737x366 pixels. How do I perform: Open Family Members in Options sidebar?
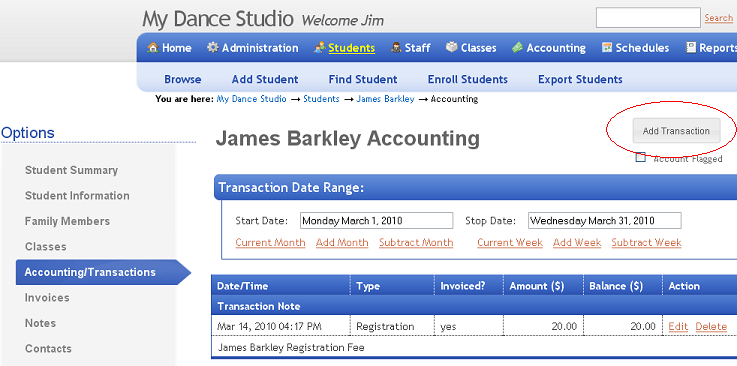pos(67,221)
